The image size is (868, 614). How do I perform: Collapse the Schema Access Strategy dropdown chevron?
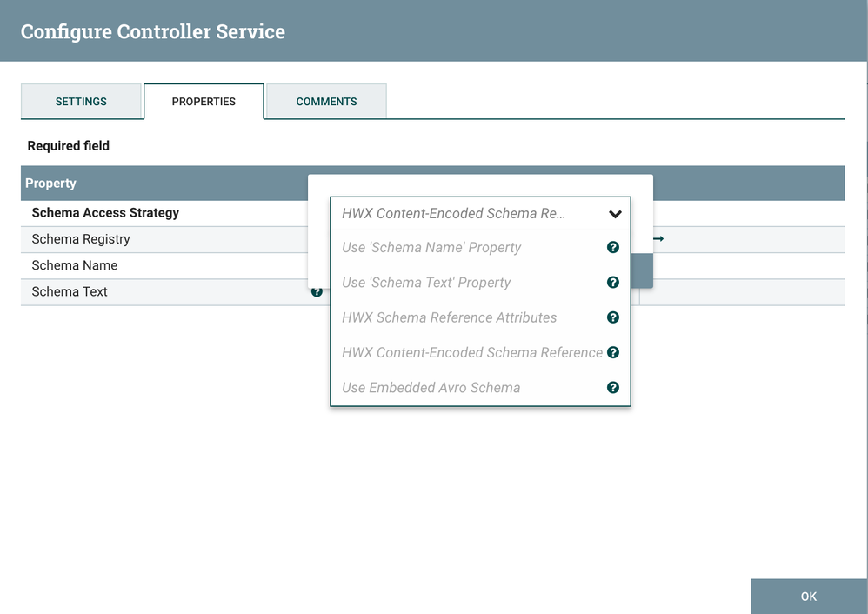(615, 214)
